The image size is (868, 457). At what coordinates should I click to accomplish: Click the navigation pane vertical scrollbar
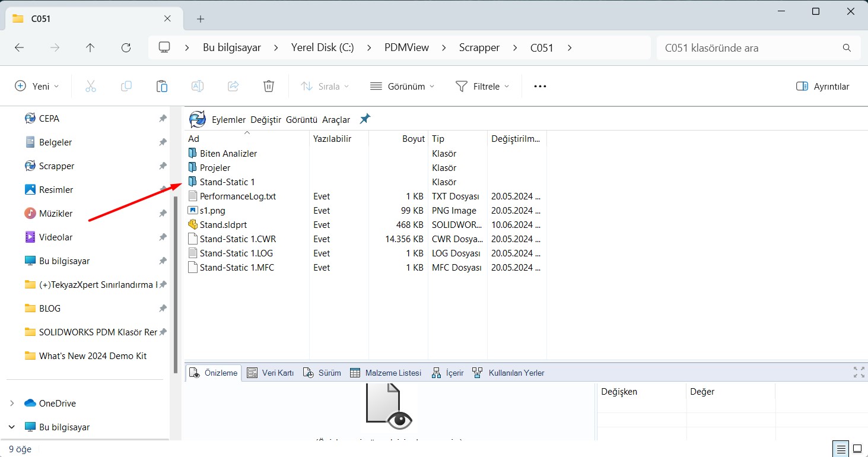pos(176,285)
